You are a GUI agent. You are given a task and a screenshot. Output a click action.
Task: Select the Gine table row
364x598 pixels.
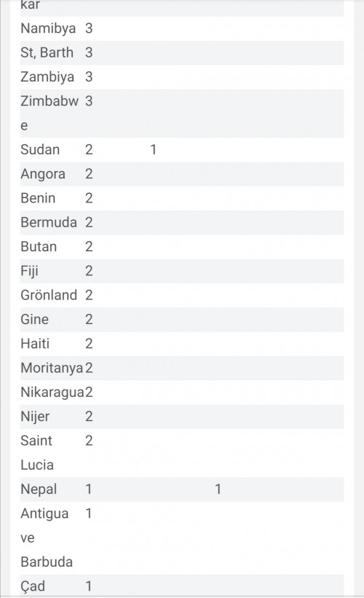pos(182,320)
